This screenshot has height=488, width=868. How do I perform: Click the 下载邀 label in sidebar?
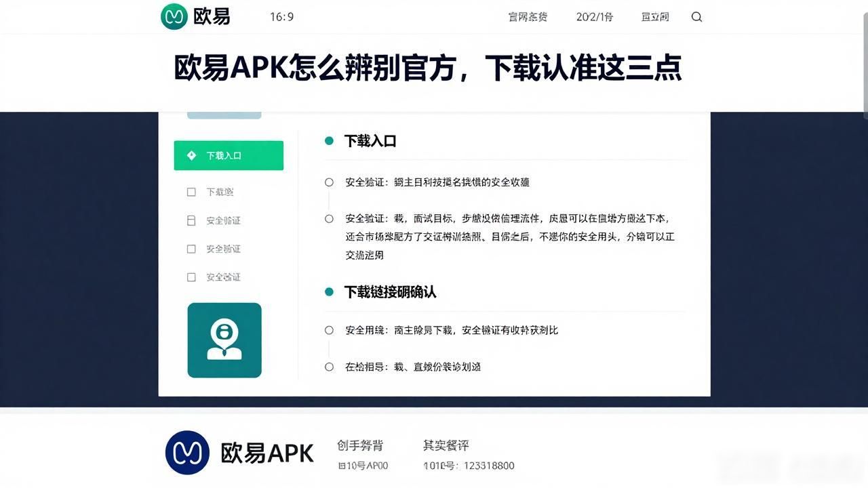(x=220, y=192)
